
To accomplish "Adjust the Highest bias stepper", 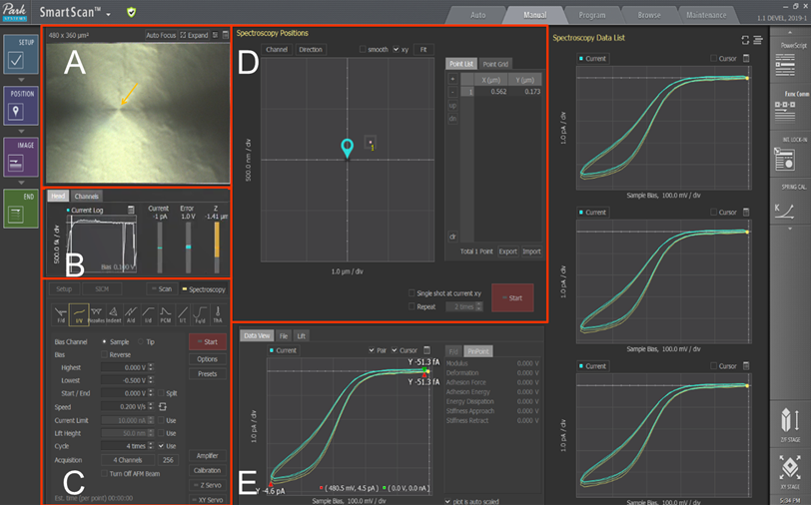I will point(151,367).
